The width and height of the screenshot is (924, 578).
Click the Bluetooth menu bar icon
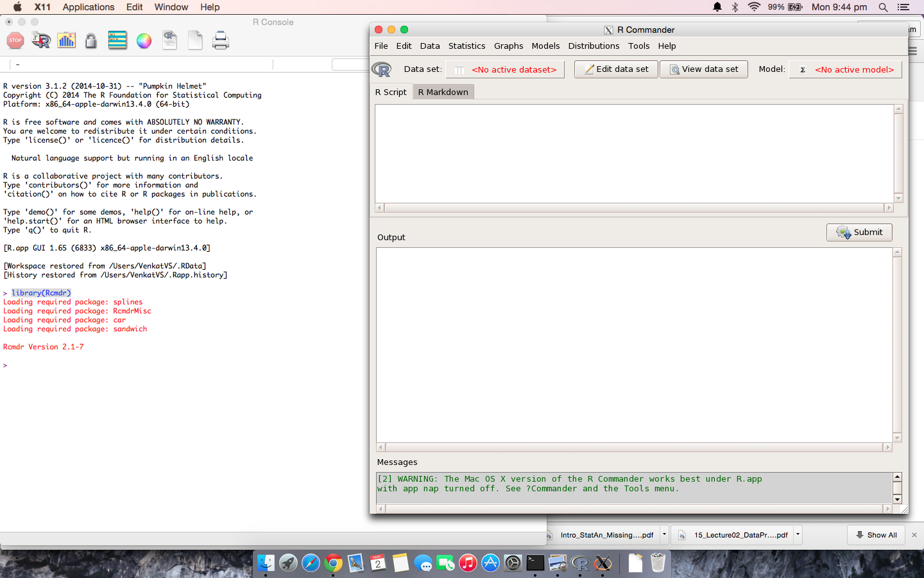[x=735, y=7]
